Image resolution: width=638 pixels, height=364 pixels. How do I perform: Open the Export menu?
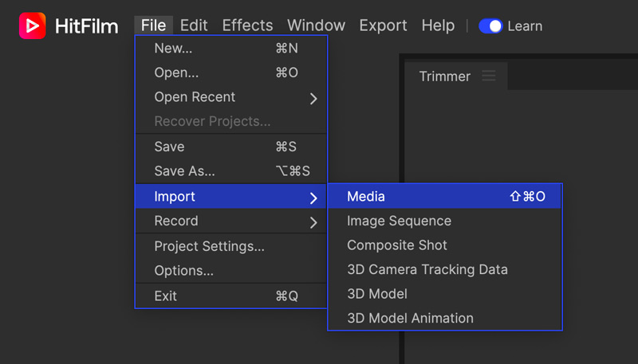tap(383, 25)
